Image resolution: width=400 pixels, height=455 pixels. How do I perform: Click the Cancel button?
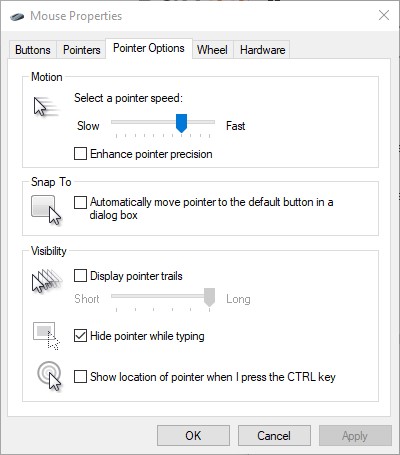[274, 435]
